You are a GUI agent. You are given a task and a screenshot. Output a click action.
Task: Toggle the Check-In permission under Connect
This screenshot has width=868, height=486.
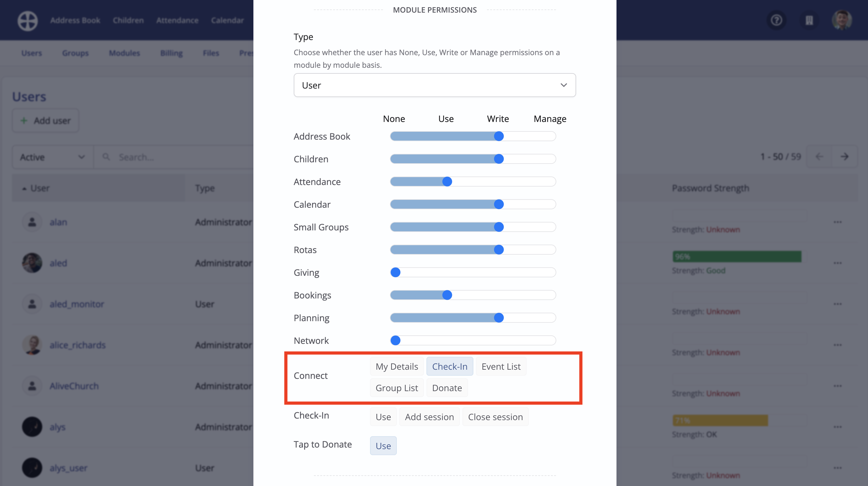point(449,366)
